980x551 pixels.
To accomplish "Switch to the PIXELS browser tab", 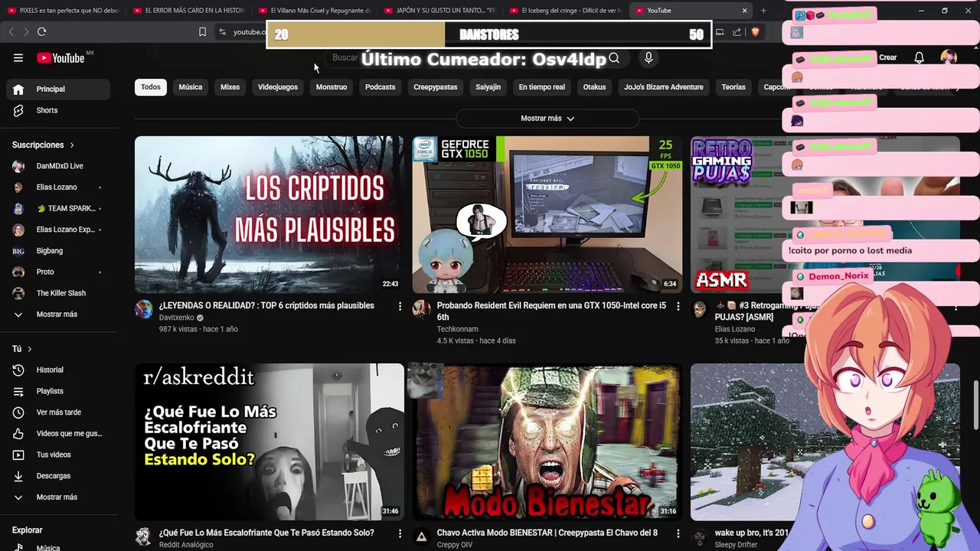I will pyautogui.click(x=64, y=11).
